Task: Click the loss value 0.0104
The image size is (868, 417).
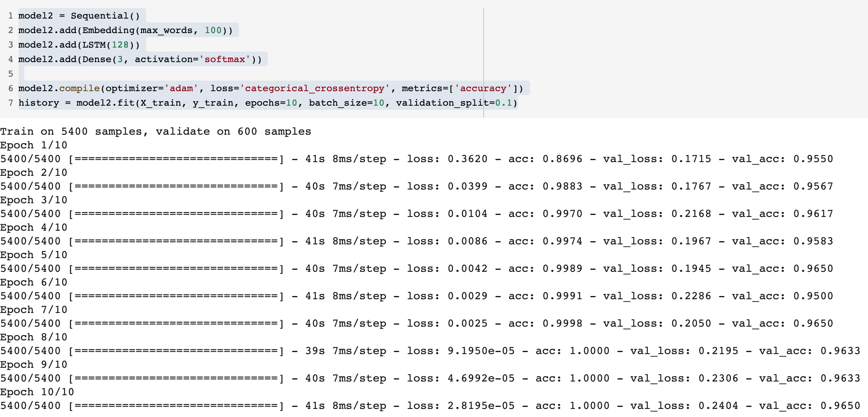Action: [467, 214]
